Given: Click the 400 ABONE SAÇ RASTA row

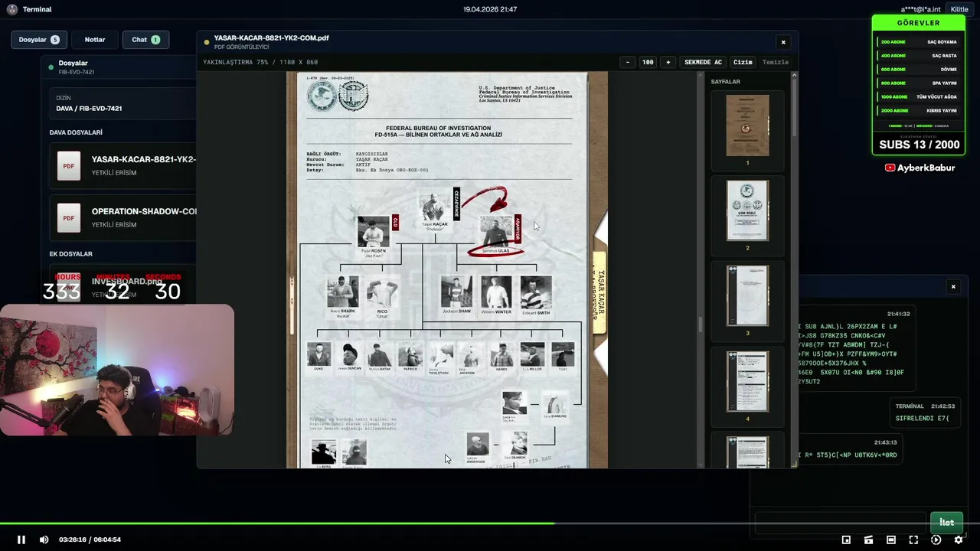Looking at the screenshot, I should point(918,56).
